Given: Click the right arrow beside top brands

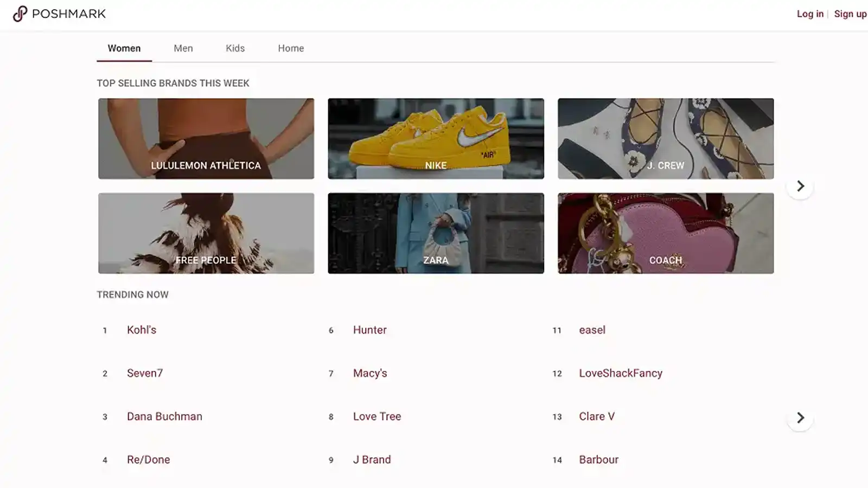Looking at the screenshot, I should pyautogui.click(x=800, y=186).
